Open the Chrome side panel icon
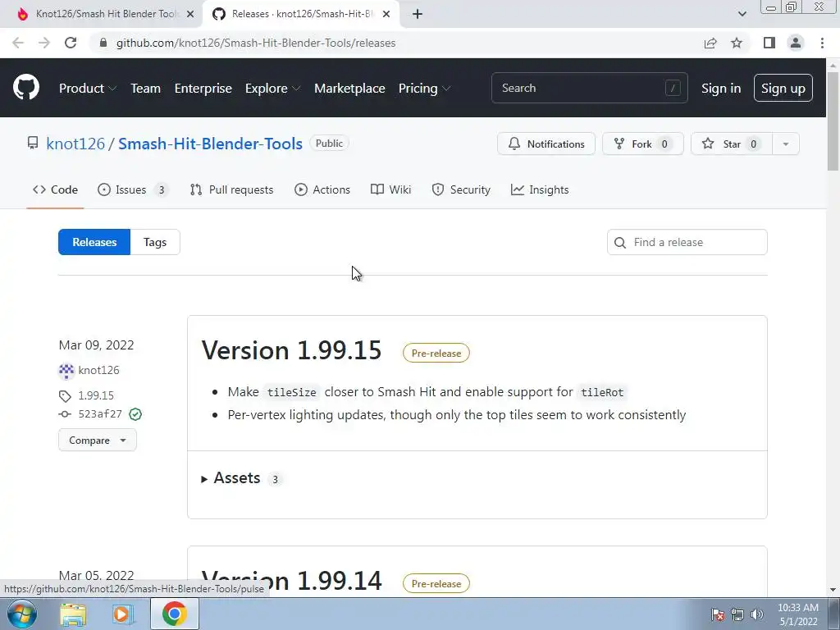 pyautogui.click(x=769, y=43)
